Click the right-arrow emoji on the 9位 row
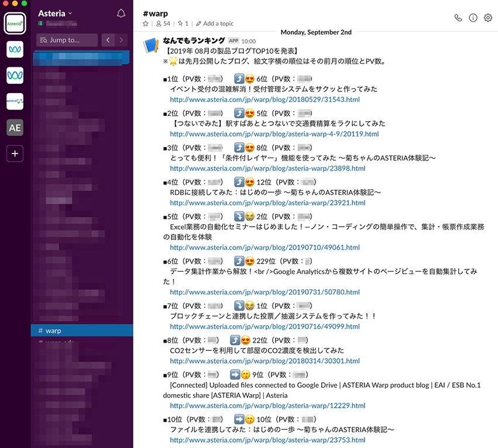 pos(235,375)
